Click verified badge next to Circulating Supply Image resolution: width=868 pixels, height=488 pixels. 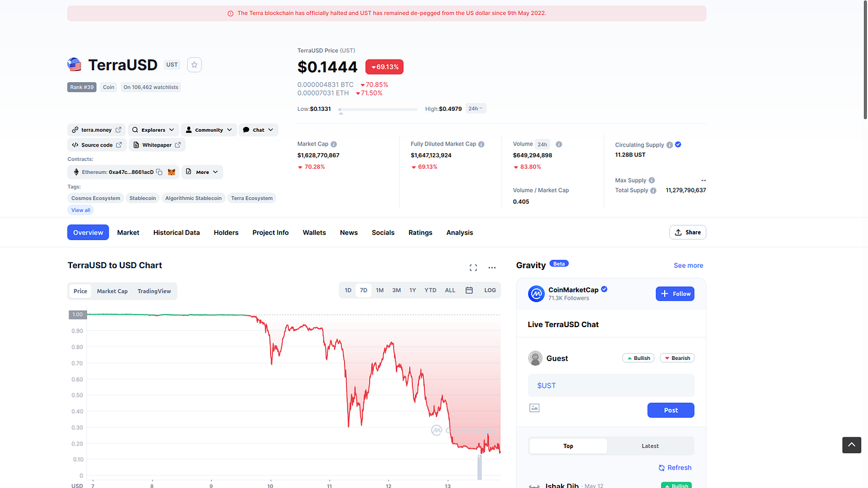(678, 145)
